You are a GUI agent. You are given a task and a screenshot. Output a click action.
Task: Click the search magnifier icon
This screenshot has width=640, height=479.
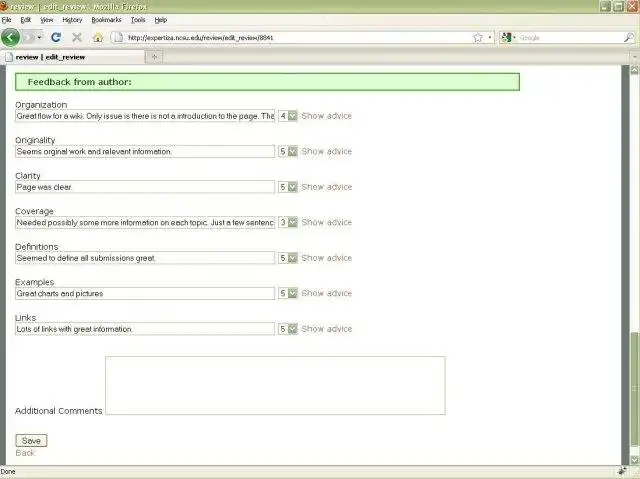point(629,38)
